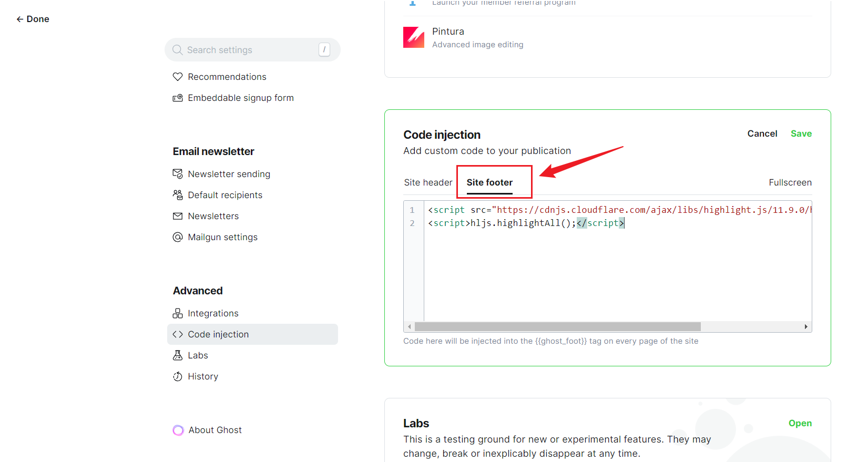
Task: Click the History clock icon
Action: pos(178,376)
